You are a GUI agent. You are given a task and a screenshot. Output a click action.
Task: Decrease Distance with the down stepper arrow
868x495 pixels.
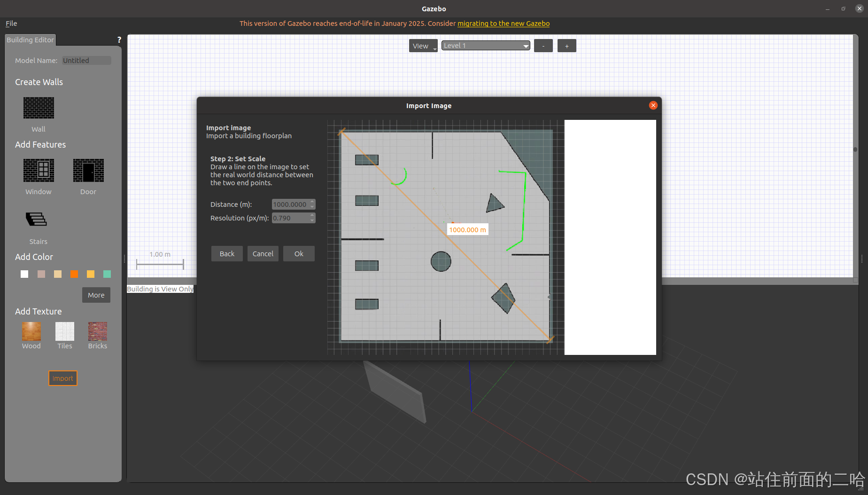click(x=312, y=207)
